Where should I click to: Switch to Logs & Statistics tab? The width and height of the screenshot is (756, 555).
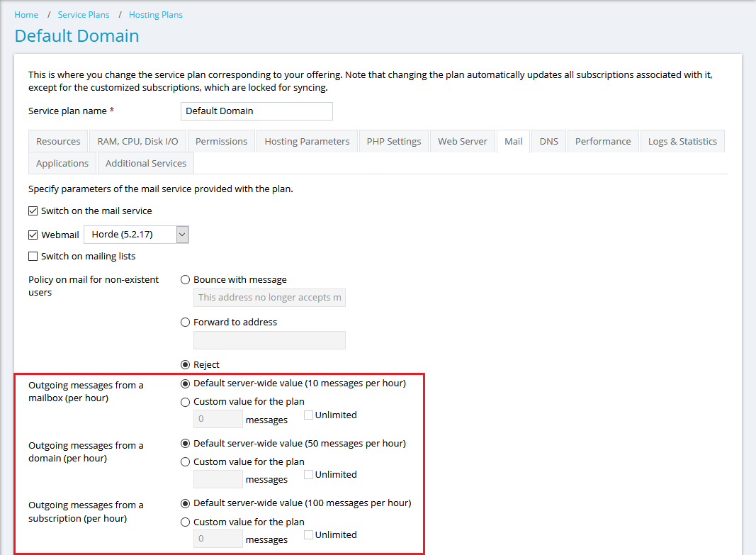tap(682, 142)
